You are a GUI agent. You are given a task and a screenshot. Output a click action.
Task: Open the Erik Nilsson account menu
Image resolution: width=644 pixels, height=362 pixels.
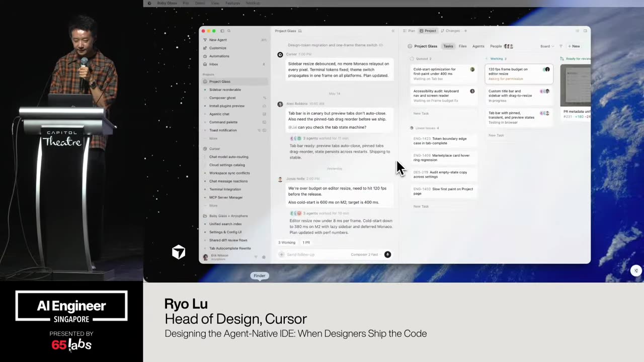216,257
